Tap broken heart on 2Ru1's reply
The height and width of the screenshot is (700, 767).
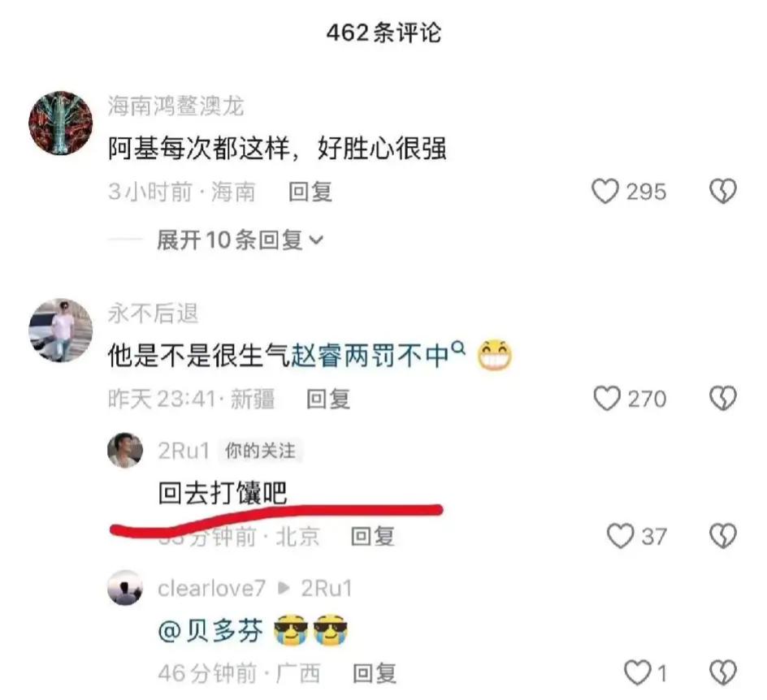pyautogui.click(x=723, y=536)
